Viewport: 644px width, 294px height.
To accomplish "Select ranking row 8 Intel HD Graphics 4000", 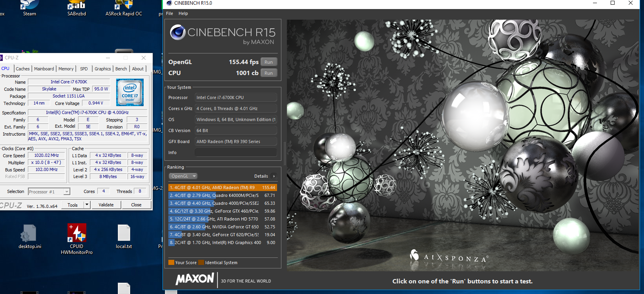I will pos(223,243).
